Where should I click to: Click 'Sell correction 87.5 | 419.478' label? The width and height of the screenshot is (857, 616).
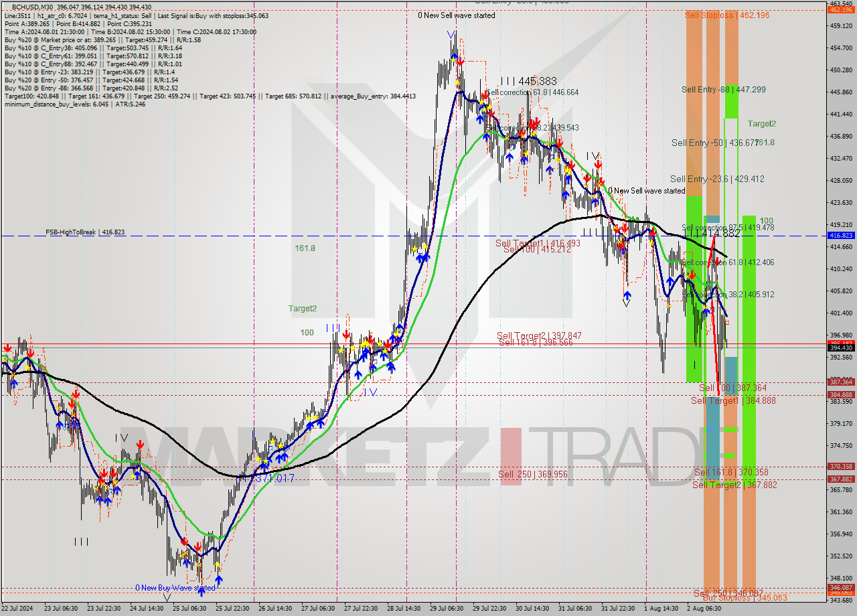(x=728, y=228)
